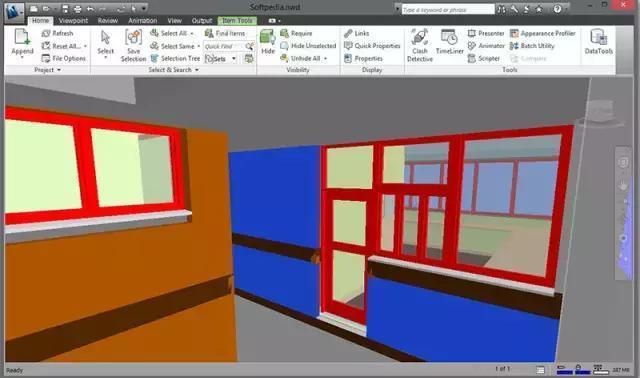The width and height of the screenshot is (640, 378).
Task: Open the Find Items dialog
Action: tap(225, 33)
